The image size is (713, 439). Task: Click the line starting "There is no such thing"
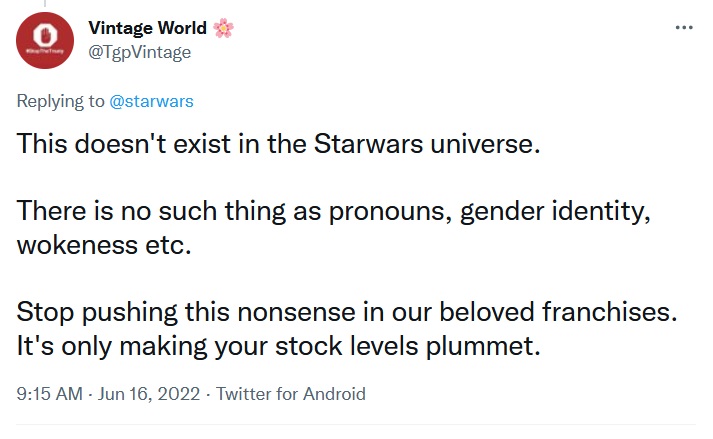pyautogui.click(x=334, y=212)
